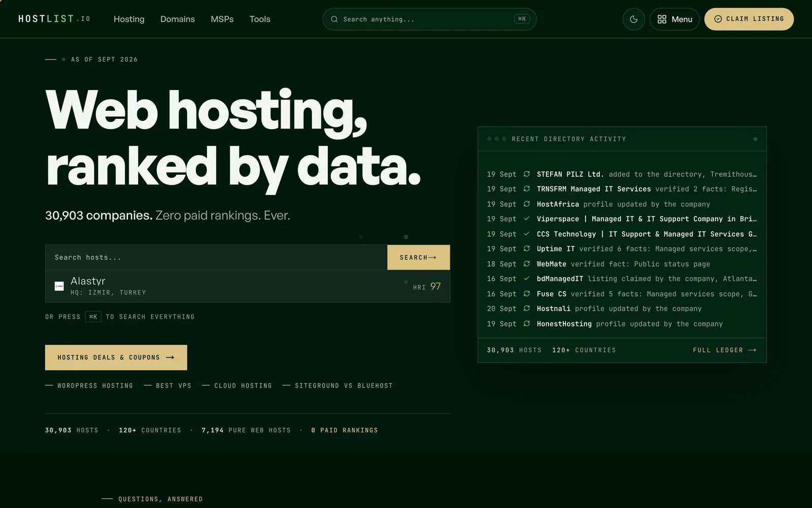The image size is (812, 508).
Task: Click refresh icon on HostAfrica row
Action: tap(527, 204)
